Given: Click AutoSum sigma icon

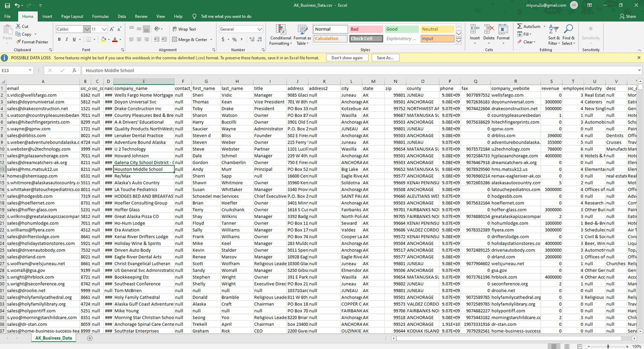Looking at the screenshot, I should click(519, 26).
